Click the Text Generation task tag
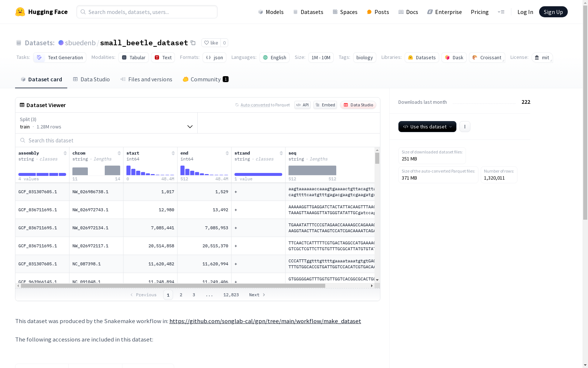The height and width of the screenshot is (368, 588). pyautogui.click(x=60, y=57)
